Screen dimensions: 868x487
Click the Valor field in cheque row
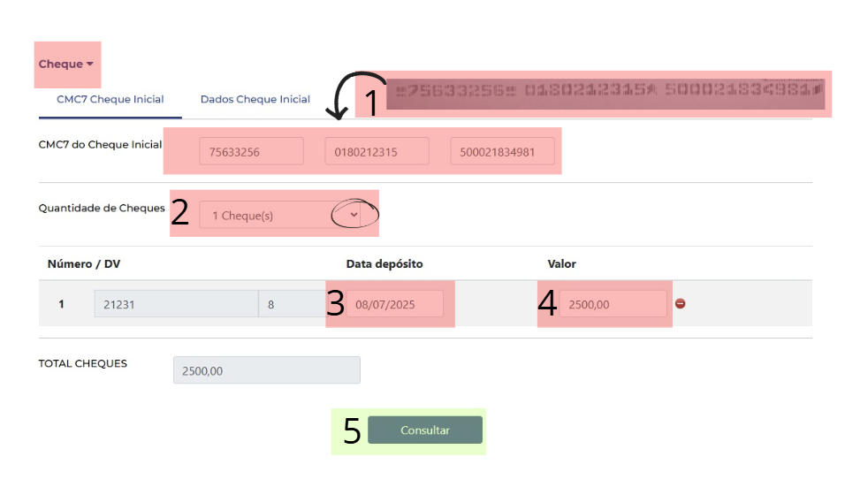[x=613, y=304]
